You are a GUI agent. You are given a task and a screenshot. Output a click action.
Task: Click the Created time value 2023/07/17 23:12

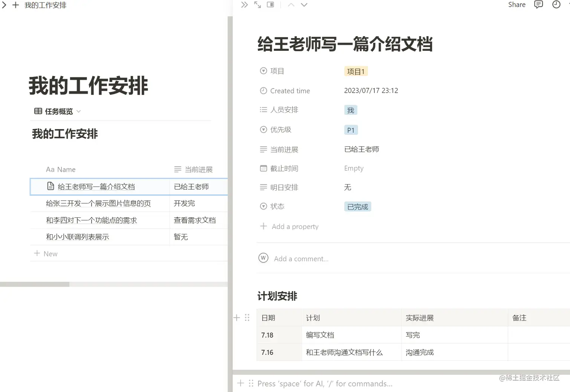coord(371,91)
